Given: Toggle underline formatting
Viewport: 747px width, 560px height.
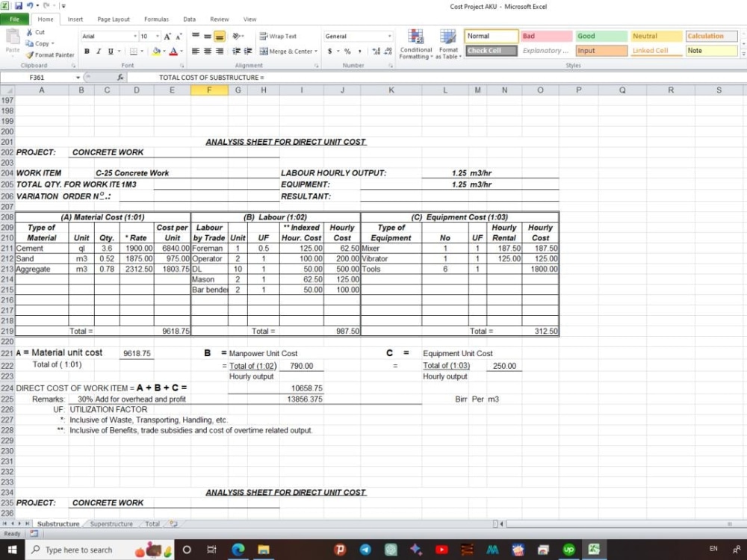Looking at the screenshot, I should (x=111, y=51).
